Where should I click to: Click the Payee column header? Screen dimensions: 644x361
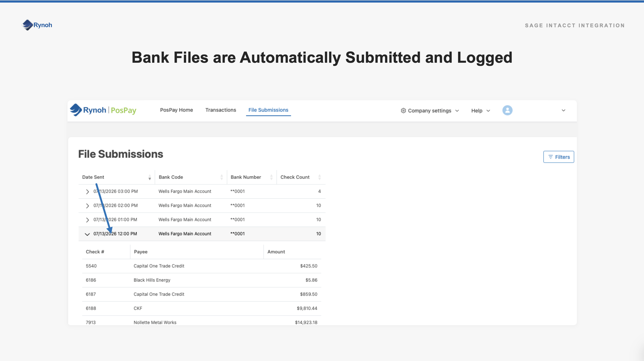141,252
